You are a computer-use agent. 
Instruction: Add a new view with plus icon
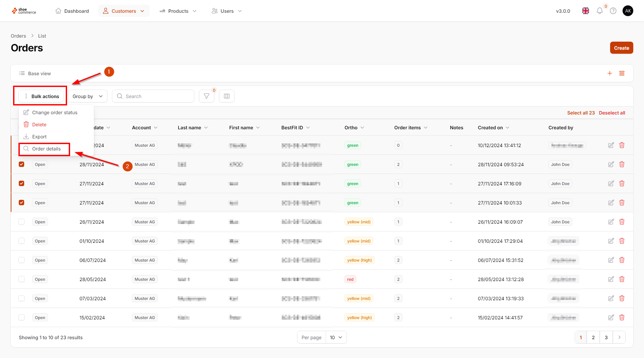click(x=610, y=74)
